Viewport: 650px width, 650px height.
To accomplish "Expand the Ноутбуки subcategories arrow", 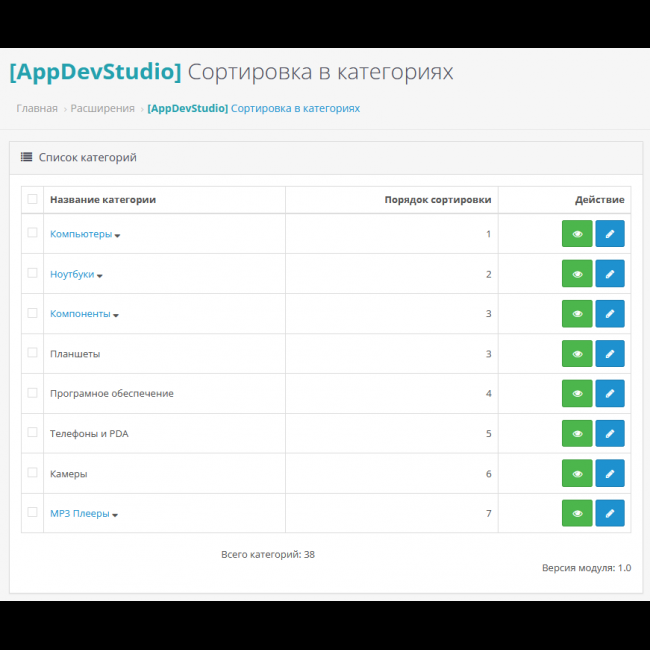I will (100, 276).
